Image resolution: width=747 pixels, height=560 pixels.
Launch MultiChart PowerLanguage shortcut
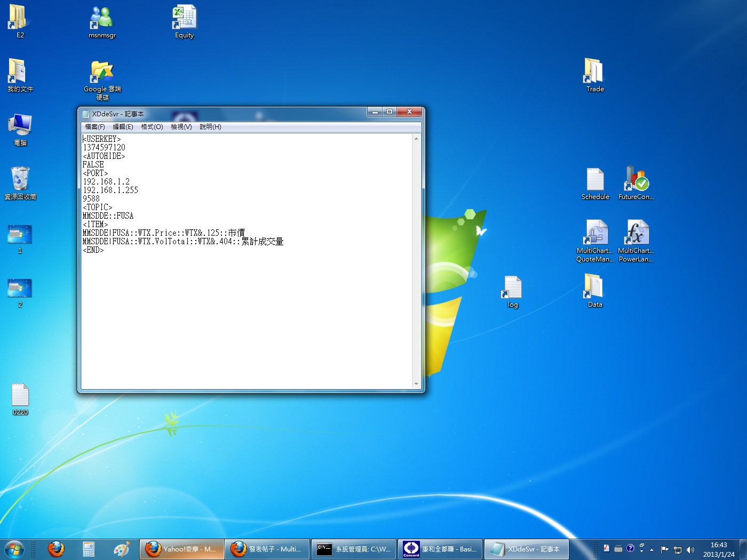click(636, 241)
